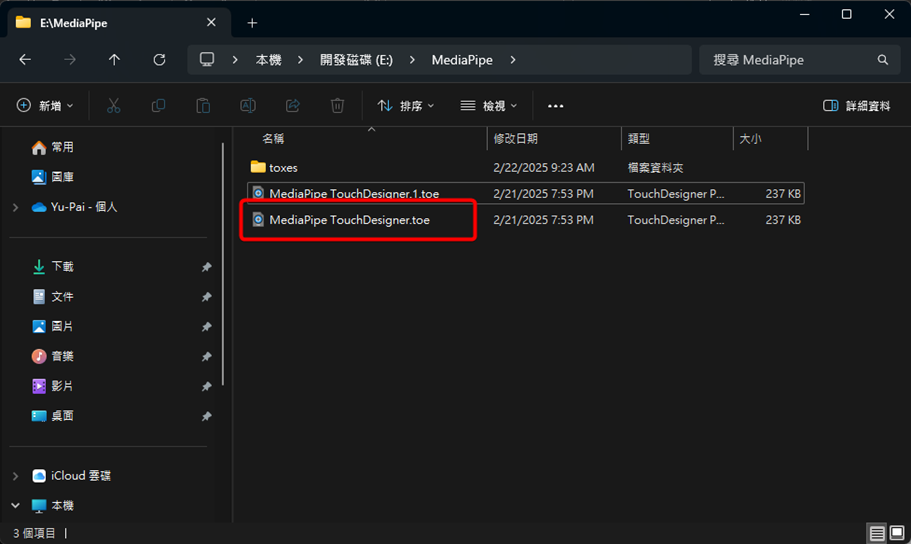The height and width of the screenshot is (544, 911).
Task: Switch to large thumbnails view in status bar
Action: coord(897,533)
